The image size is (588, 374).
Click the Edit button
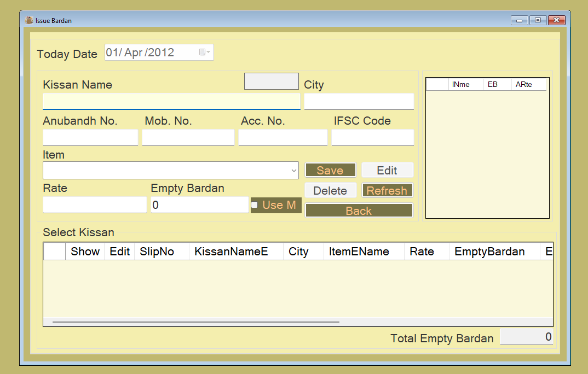(387, 171)
